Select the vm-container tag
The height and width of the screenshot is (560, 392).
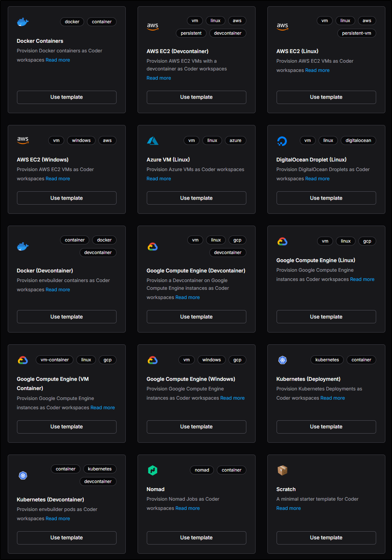coord(55,360)
